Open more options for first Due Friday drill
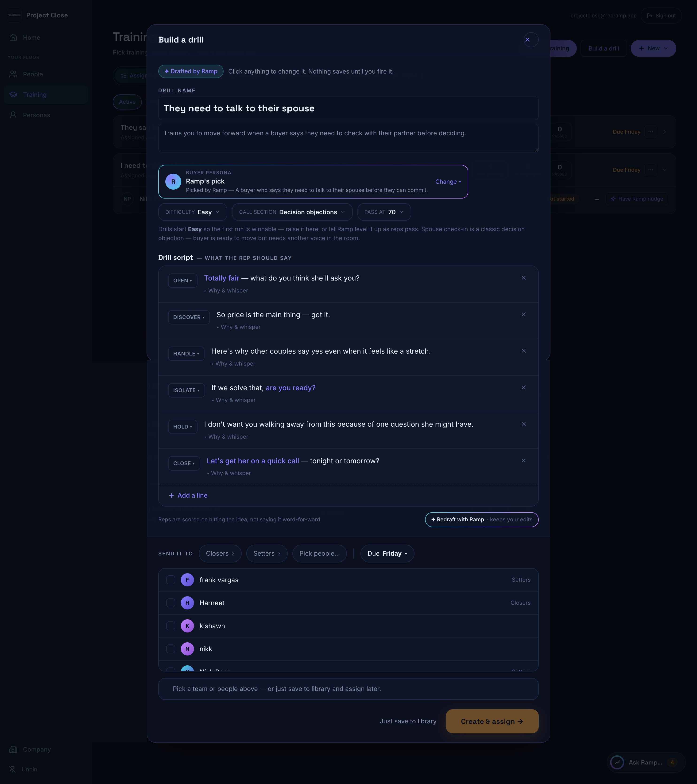This screenshot has height=784, width=697. (x=651, y=132)
